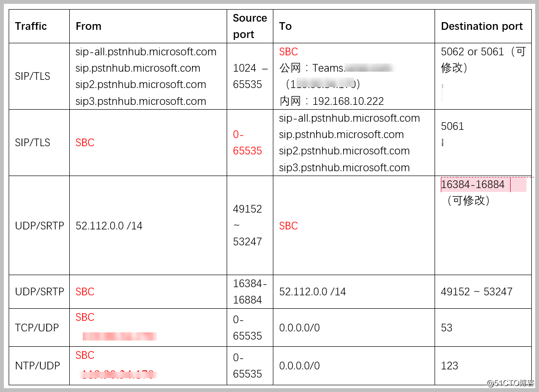Click the red SBC above 公网 Teams line
The height and width of the screenshot is (392, 539).
[x=288, y=52]
